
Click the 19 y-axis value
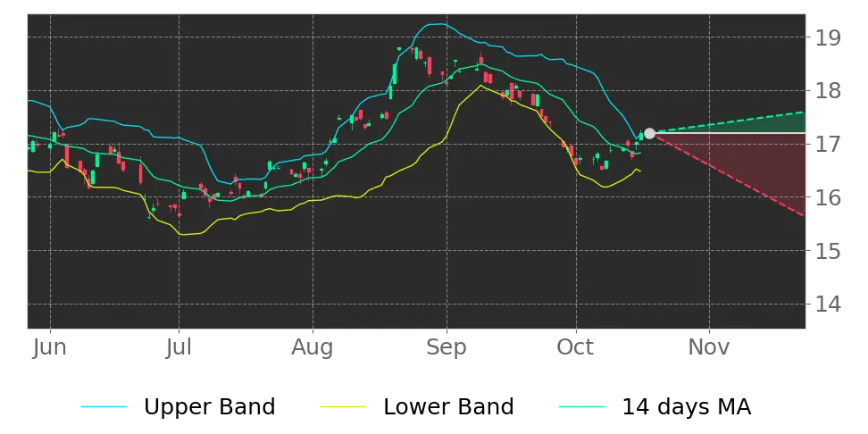coord(826,38)
